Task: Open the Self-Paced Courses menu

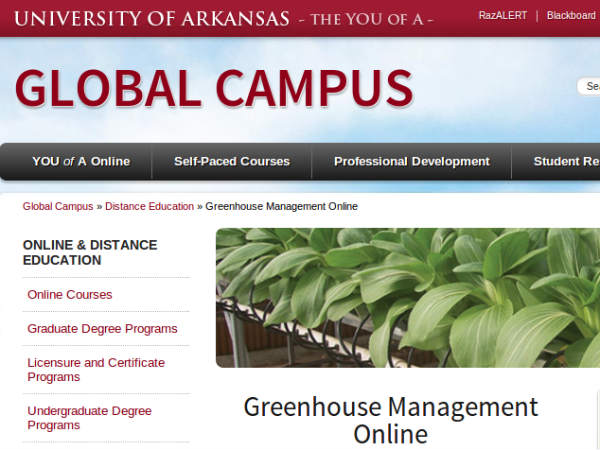Action: [x=232, y=161]
